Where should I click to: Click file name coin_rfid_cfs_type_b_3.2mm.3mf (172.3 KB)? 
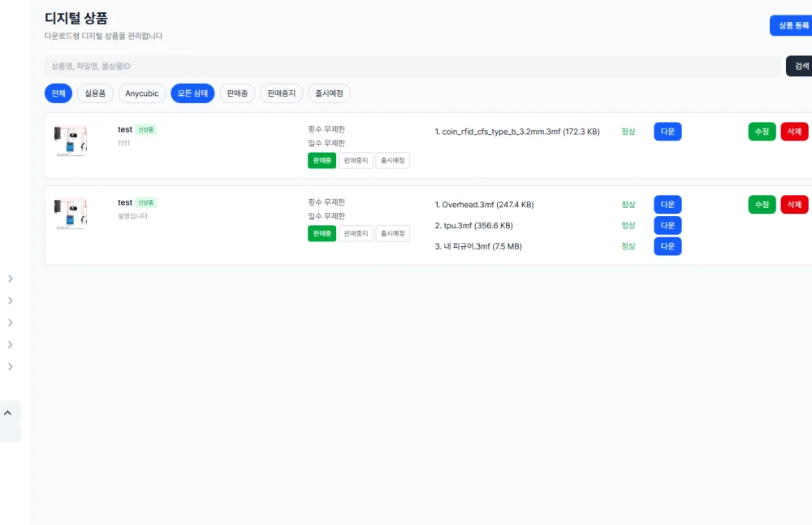[x=517, y=132]
